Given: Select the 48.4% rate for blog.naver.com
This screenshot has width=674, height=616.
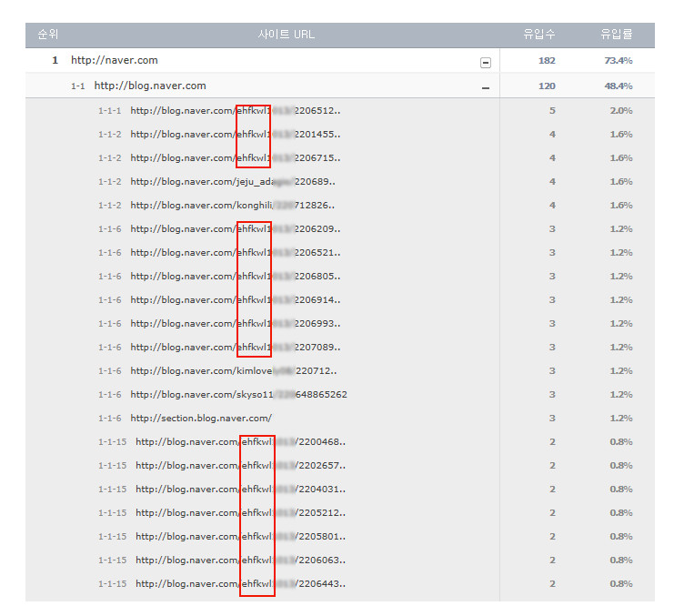Looking at the screenshot, I should click(x=619, y=86).
